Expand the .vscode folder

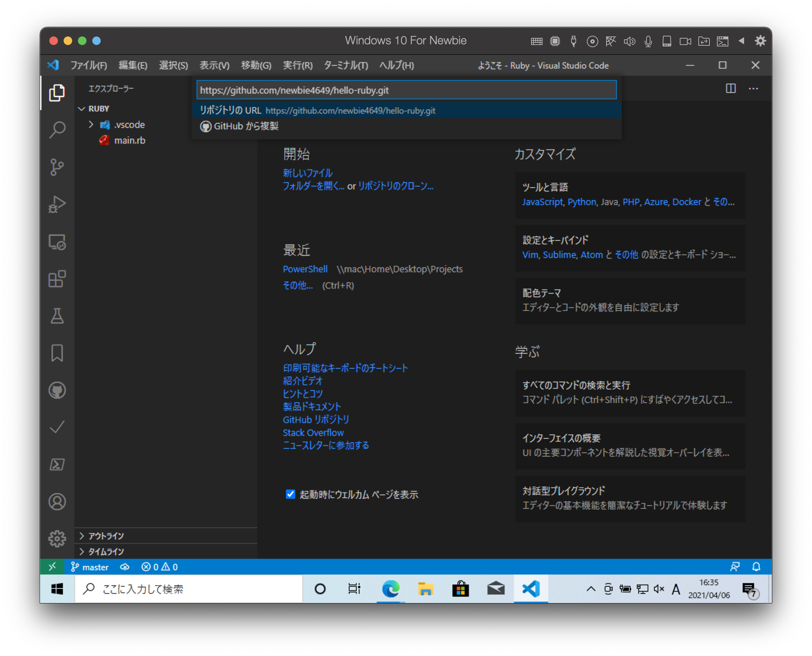tap(91, 124)
